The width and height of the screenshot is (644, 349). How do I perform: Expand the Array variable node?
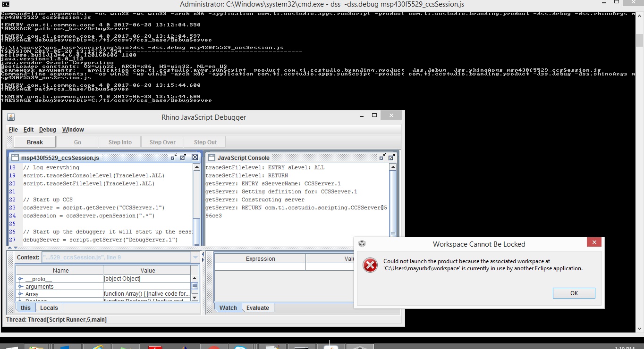click(21, 294)
